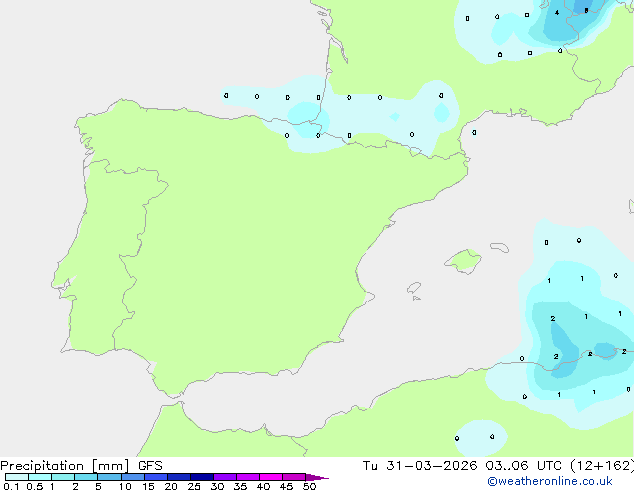Viewport: 634px width, 490px height.
Task: Click the "(12+162)" forecast hour text
Action: click(x=602, y=466)
